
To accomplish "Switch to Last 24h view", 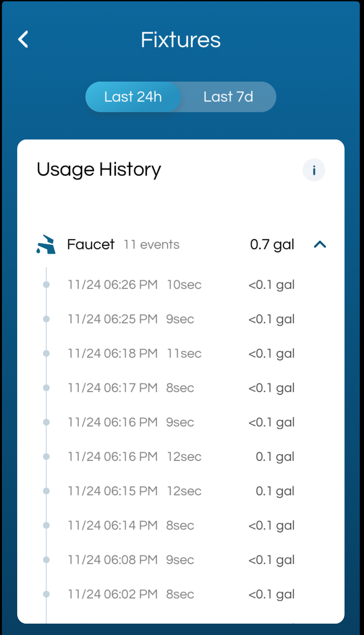I will [x=133, y=97].
